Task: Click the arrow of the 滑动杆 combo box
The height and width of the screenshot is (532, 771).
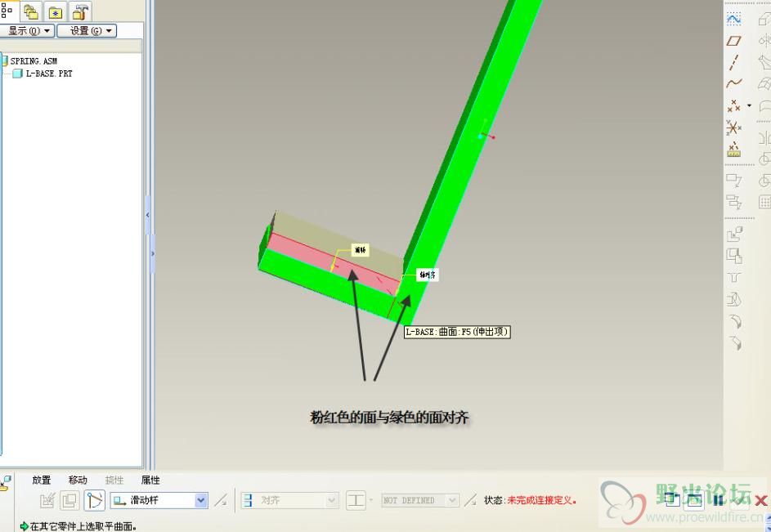Action: (201, 500)
